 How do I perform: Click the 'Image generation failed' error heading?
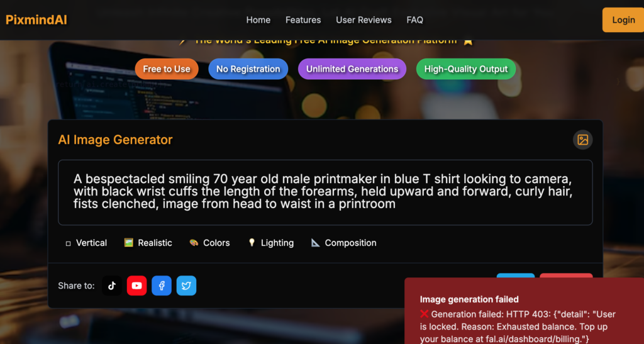tap(469, 299)
